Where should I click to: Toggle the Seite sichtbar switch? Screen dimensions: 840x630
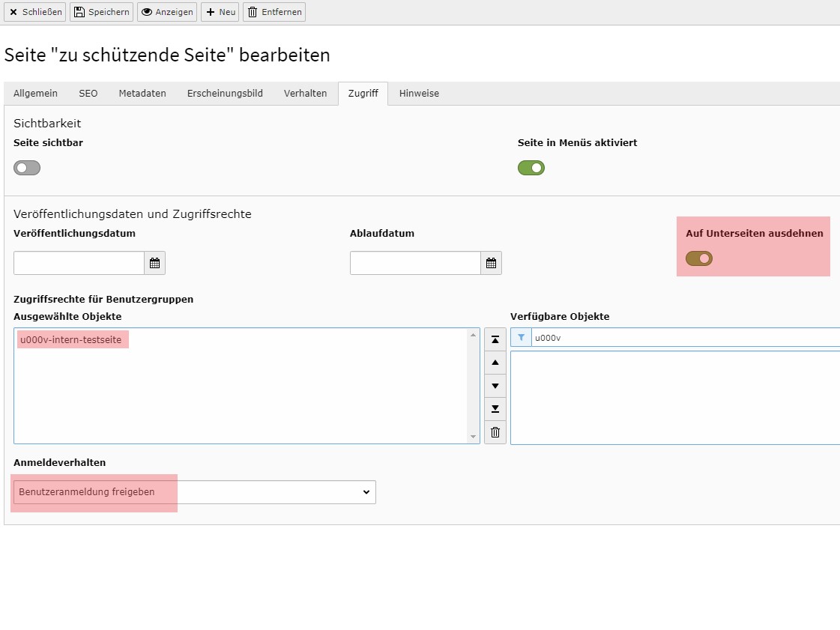tap(27, 168)
